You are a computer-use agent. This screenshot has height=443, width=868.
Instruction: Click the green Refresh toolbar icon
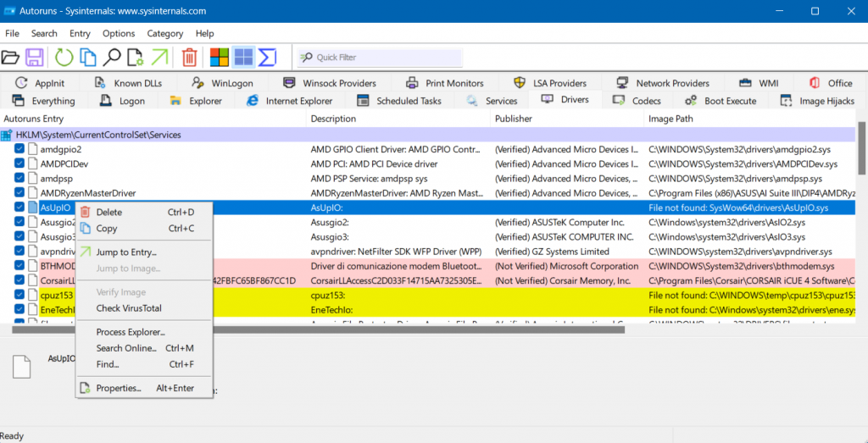coord(64,57)
